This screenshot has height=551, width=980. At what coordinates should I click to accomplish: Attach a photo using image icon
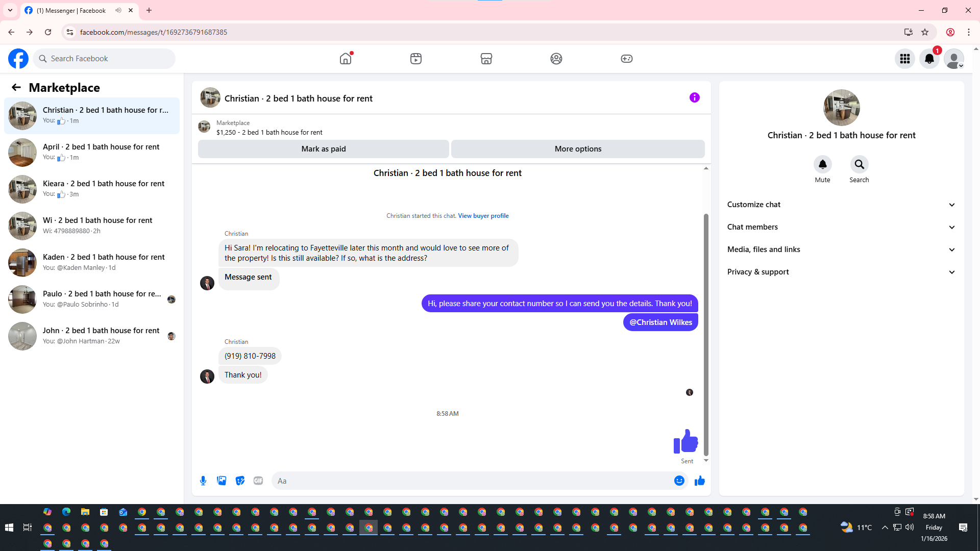point(222,481)
